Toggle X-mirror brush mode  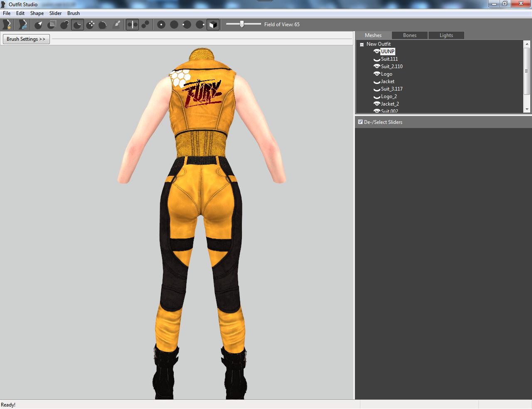point(132,25)
